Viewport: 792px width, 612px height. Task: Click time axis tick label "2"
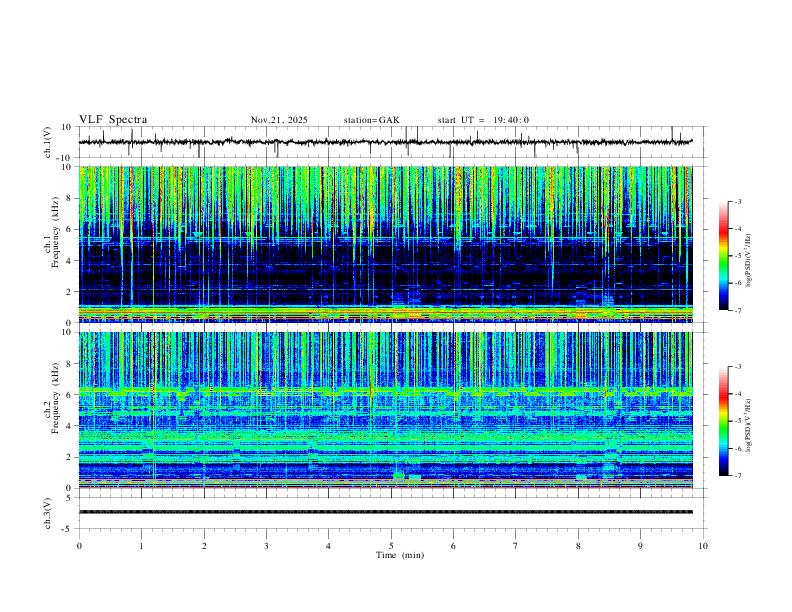204,546
